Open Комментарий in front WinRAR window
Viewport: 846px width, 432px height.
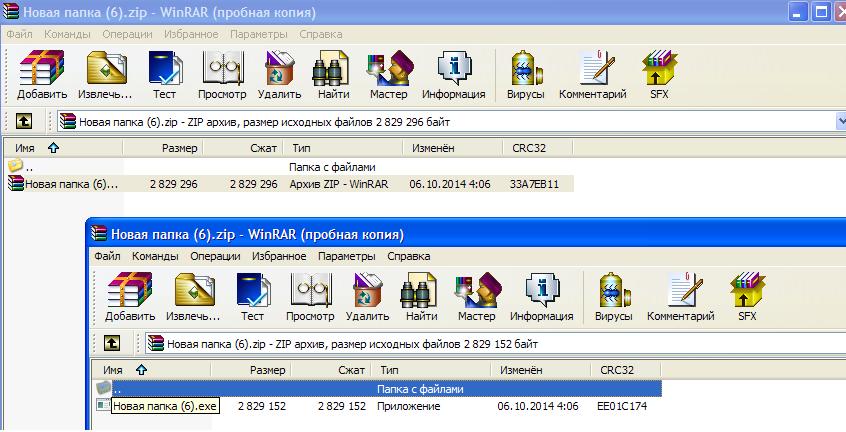coord(680,297)
